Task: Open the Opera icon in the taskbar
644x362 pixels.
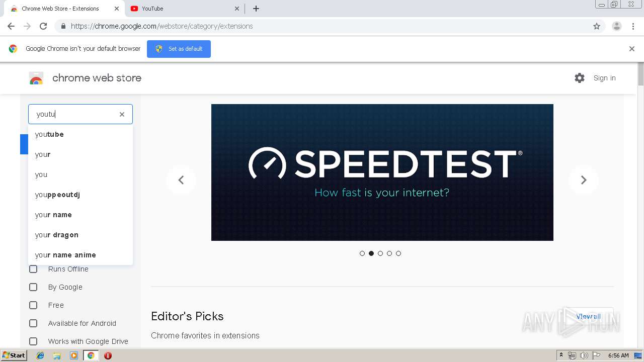Action: [x=108, y=355]
